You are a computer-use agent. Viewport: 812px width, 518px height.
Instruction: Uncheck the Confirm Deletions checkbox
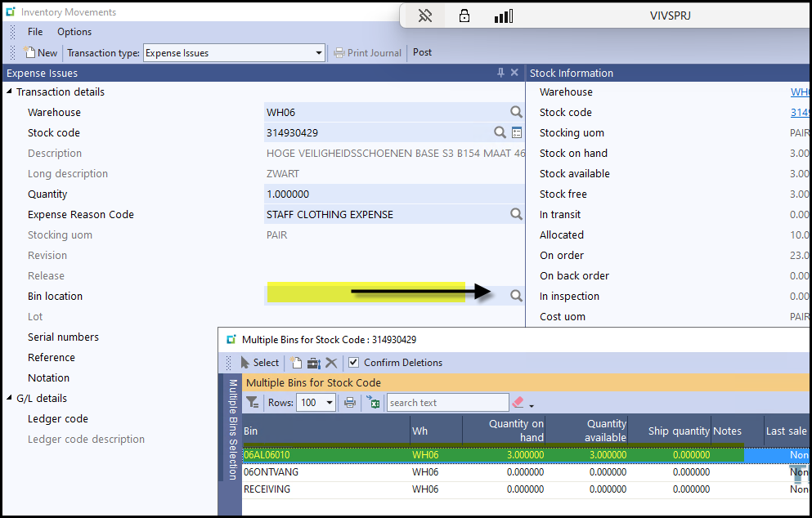click(353, 363)
